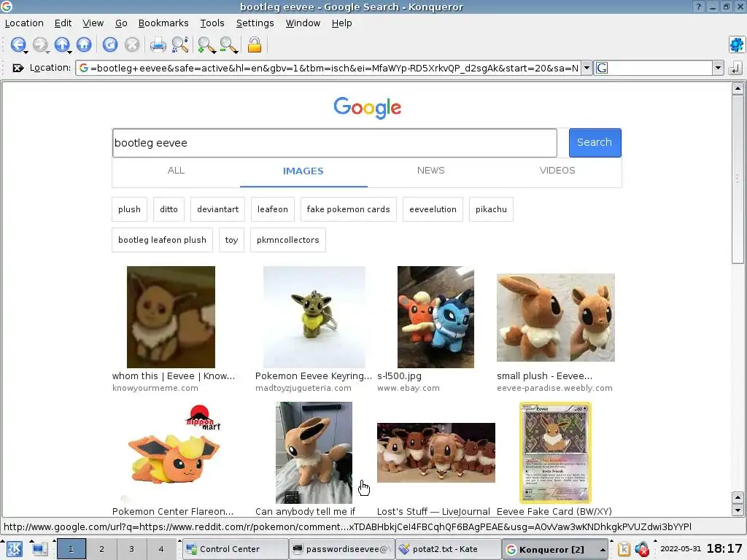
Task: Click bootleg leafeon plush chip
Action: click(x=162, y=240)
